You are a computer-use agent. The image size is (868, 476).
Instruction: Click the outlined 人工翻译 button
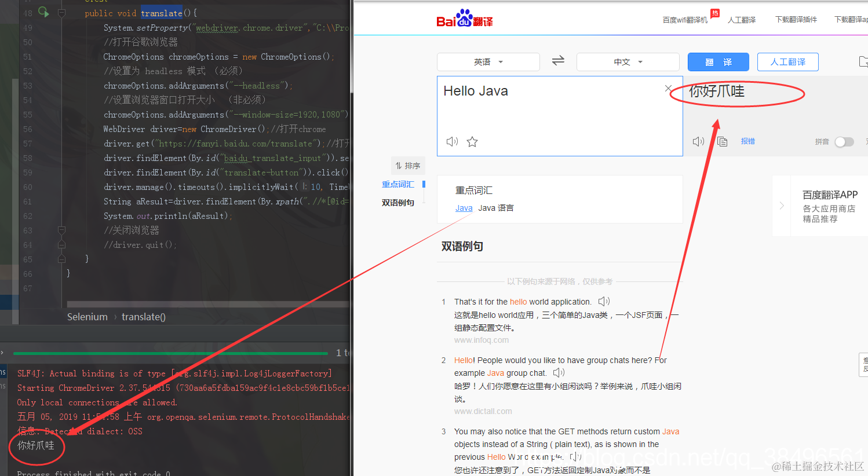click(x=788, y=62)
